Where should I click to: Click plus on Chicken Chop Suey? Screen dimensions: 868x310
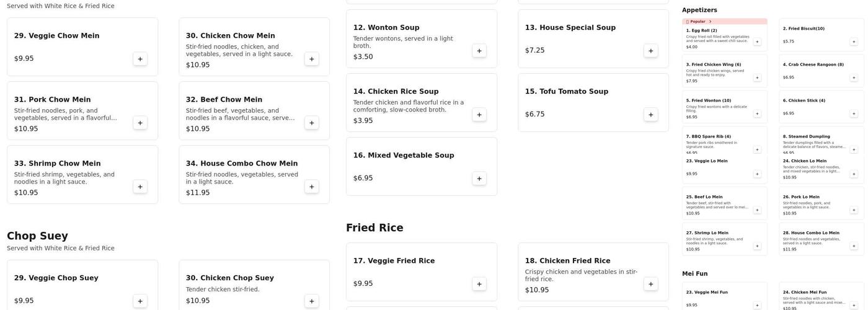coord(312,301)
